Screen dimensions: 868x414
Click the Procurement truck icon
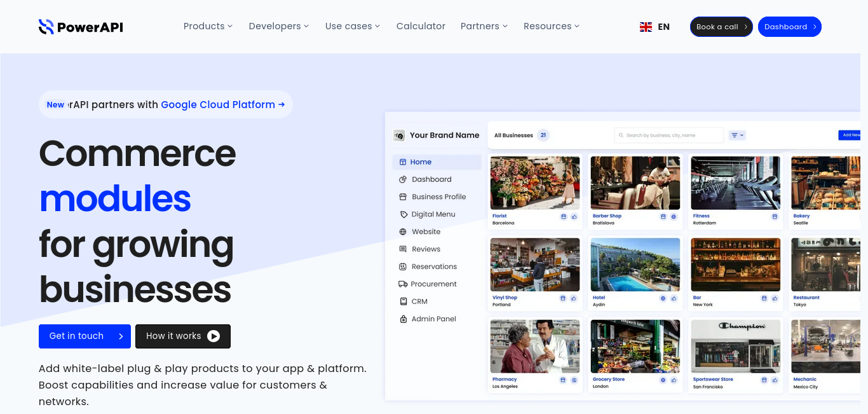[x=403, y=284]
